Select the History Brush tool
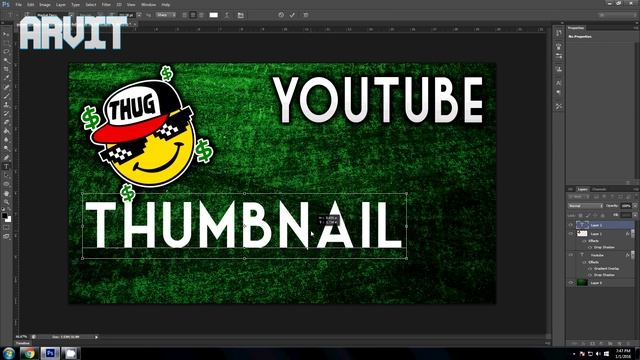This screenshot has height=360, width=640. tap(6, 113)
